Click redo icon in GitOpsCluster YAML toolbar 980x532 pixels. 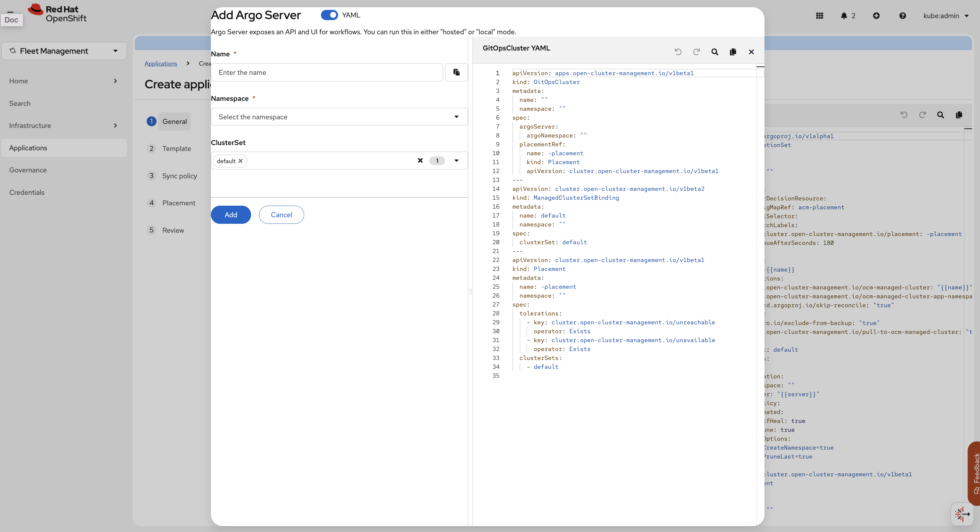[x=696, y=52]
